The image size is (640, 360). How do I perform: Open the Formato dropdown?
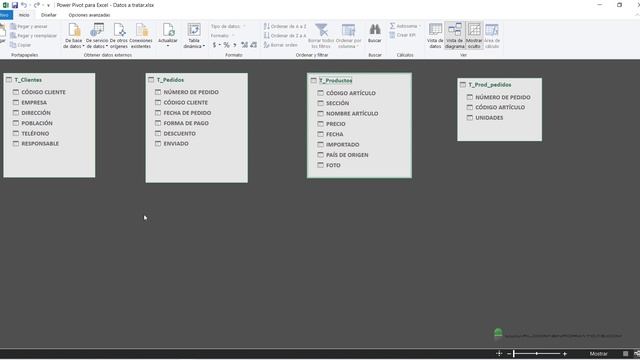tap(222, 36)
